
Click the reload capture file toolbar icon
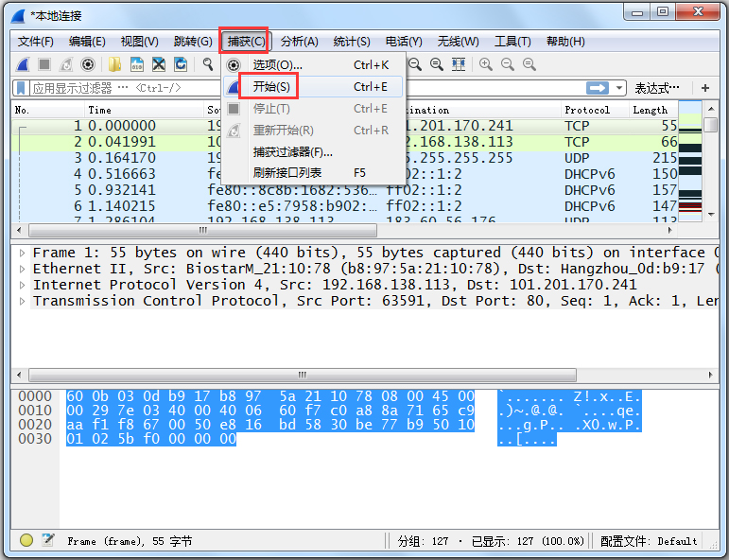point(181,64)
